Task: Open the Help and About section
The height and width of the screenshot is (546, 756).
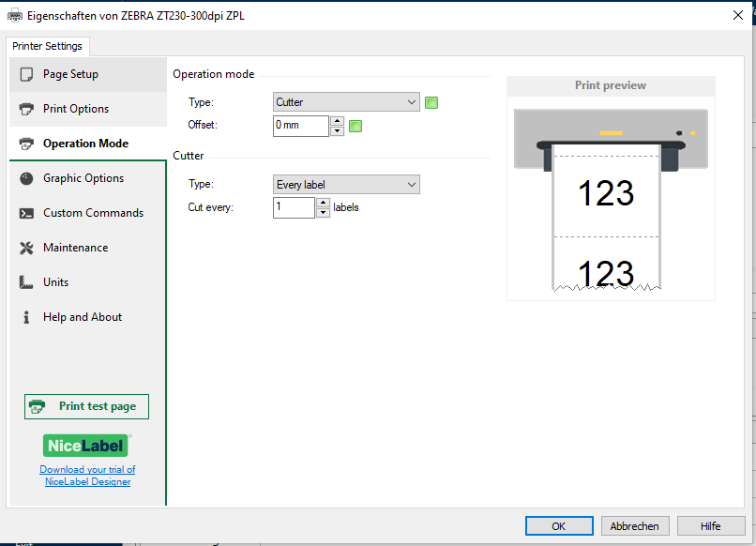Action: (88, 317)
